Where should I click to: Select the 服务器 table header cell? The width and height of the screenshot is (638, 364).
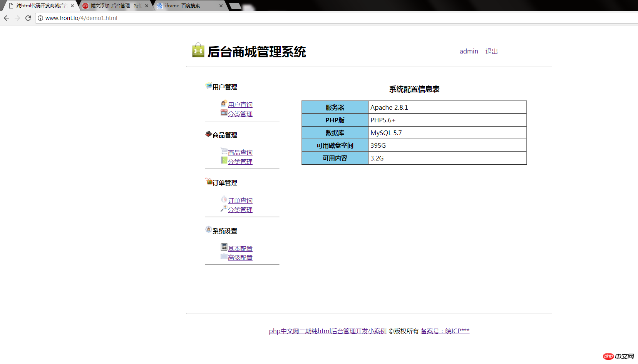click(x=335, y=107)
